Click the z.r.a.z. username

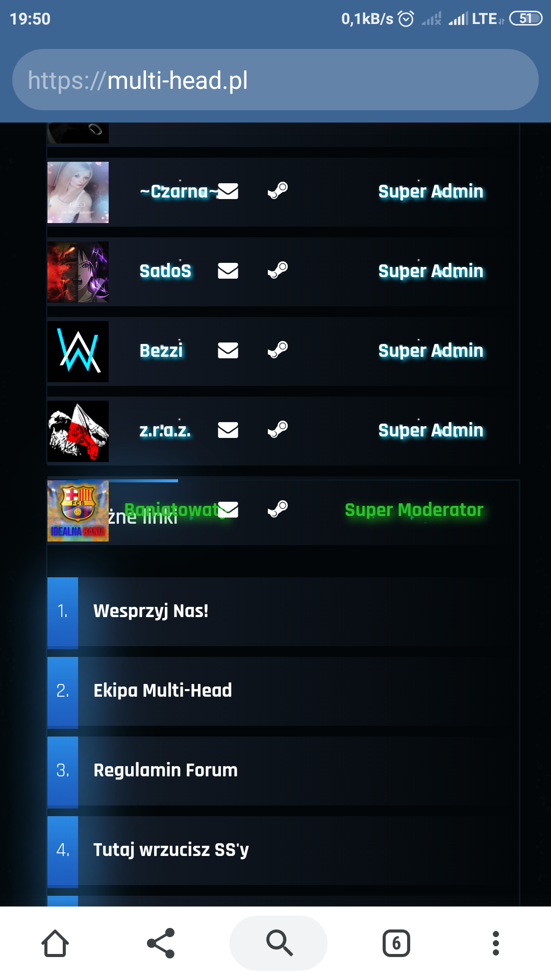coord(165,430)
